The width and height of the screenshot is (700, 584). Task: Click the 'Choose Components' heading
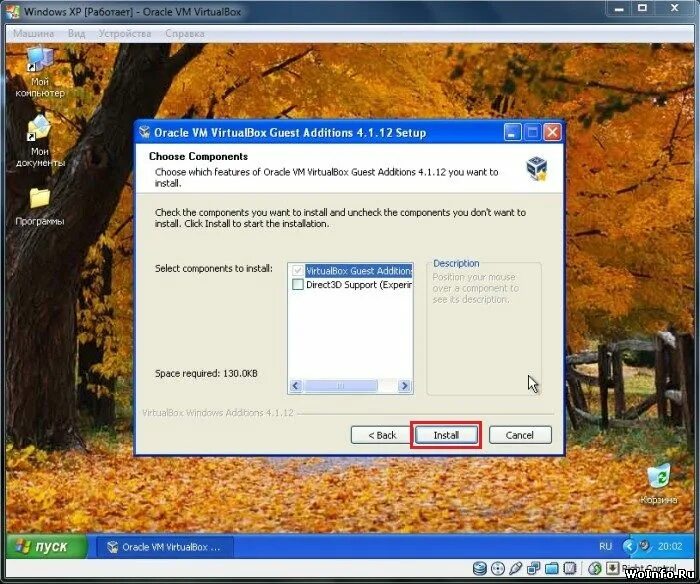[198, 156]
